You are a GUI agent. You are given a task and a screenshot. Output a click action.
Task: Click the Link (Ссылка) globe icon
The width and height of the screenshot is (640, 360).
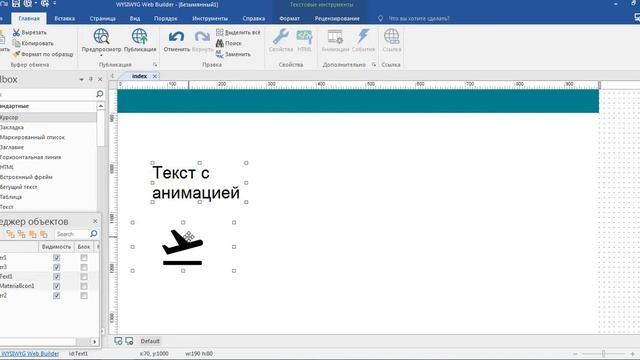pyautogui.click(x=391, y=36)
